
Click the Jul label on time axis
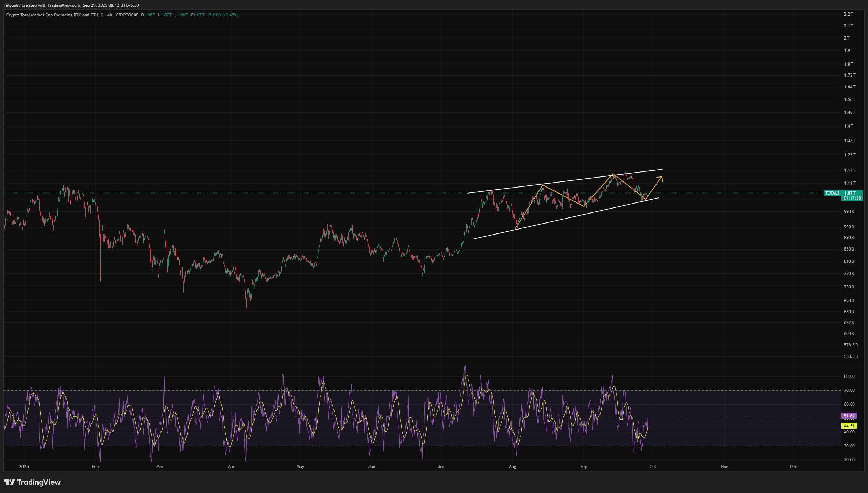tap(441, 467)
